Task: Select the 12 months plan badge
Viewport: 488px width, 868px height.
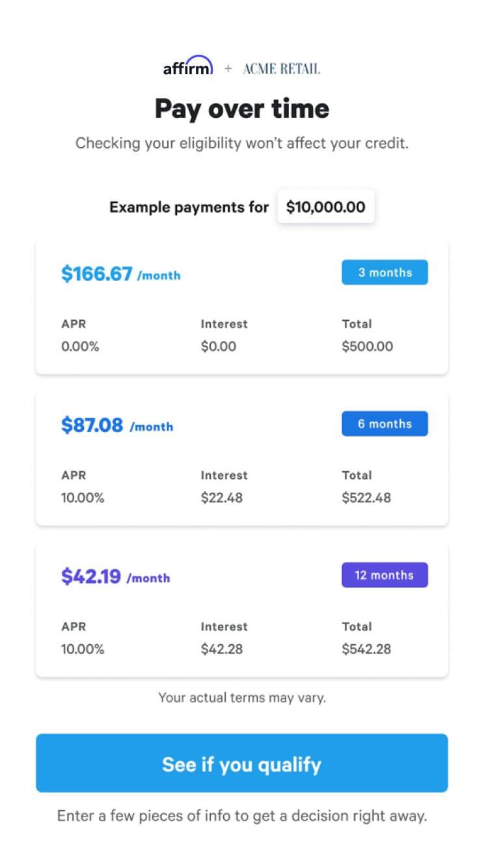Action: pyautogui.click(x=385, y=575)
